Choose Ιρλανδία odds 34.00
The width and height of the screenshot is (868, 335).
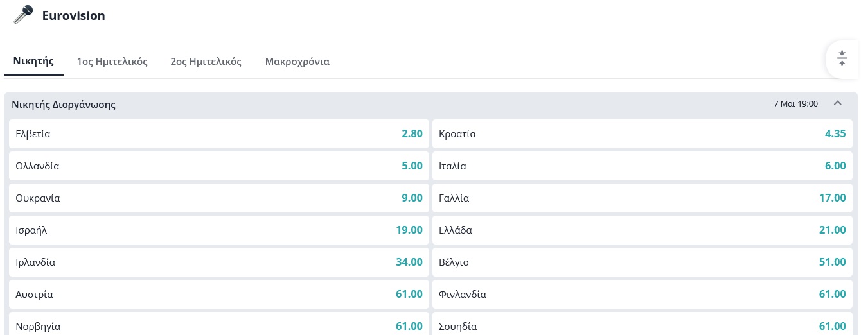pos(219,262)
